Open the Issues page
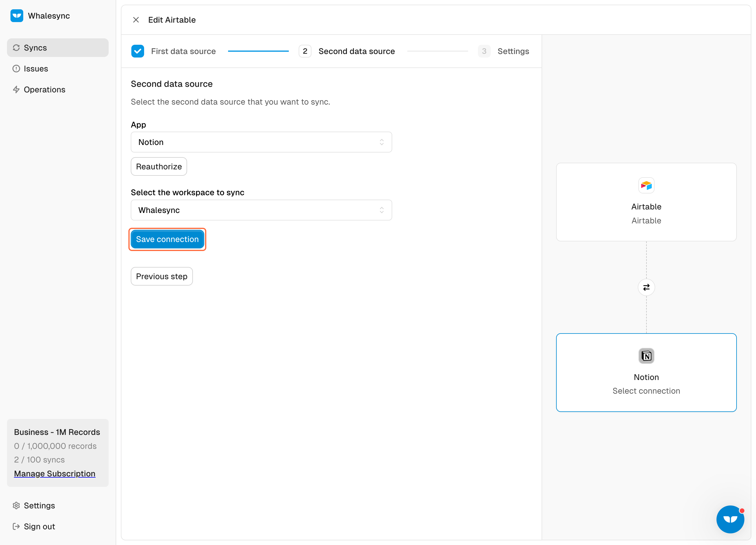The height and width of the screenshot is (545, 756). coord(58,69)
